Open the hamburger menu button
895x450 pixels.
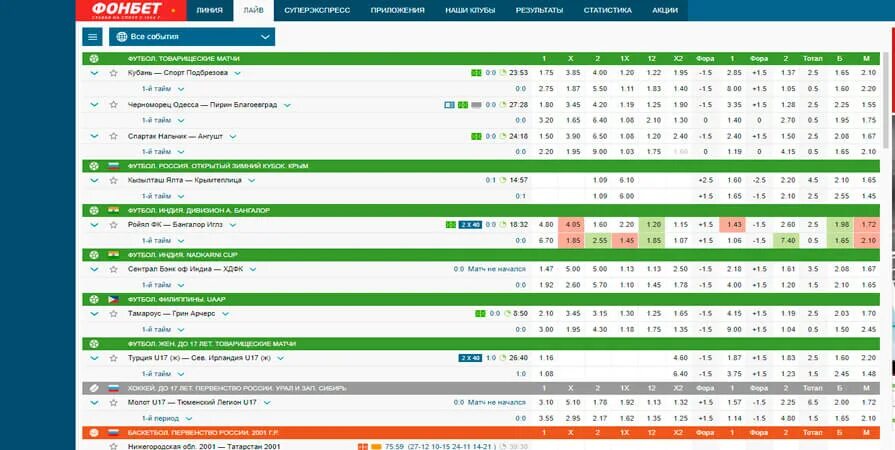(x=92, y=37)
